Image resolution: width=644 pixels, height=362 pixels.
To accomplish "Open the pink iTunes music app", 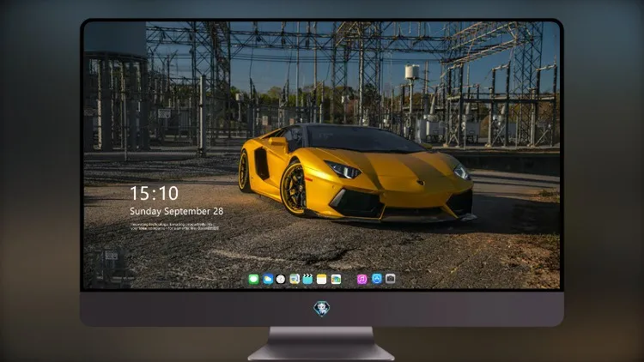I will click(x=361, y=279).
